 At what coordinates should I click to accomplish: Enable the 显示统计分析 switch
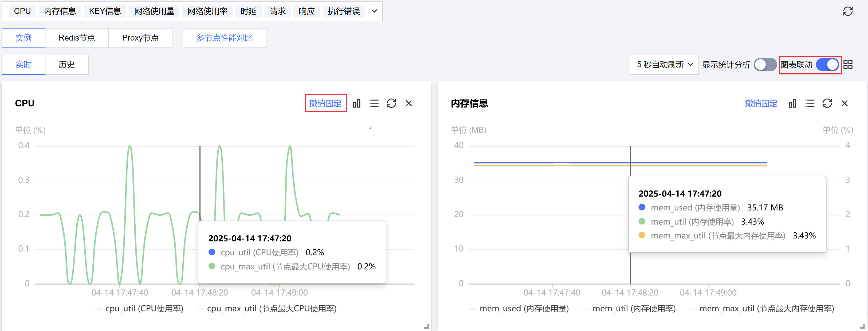click(765, 65)
